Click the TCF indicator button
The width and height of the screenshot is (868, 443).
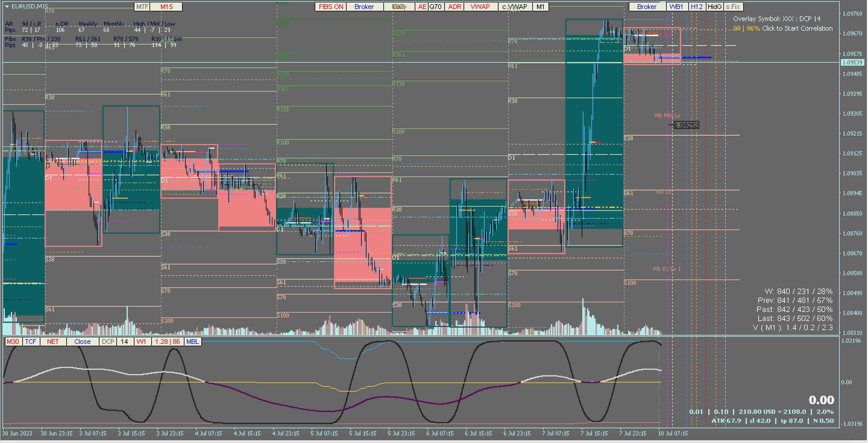pos(31,341)
